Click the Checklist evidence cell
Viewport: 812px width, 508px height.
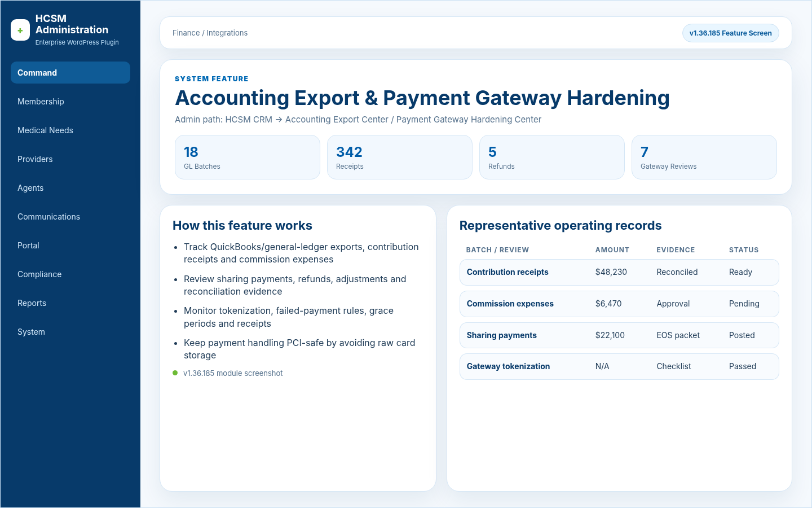click(674, 366)
